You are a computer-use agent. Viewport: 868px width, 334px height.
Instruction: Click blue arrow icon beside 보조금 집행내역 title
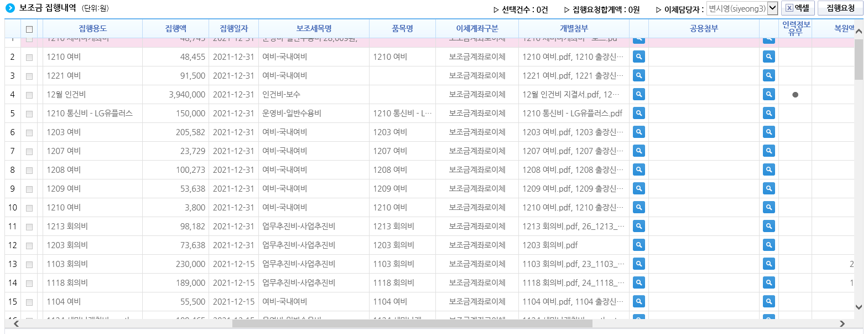coord(10,8)
